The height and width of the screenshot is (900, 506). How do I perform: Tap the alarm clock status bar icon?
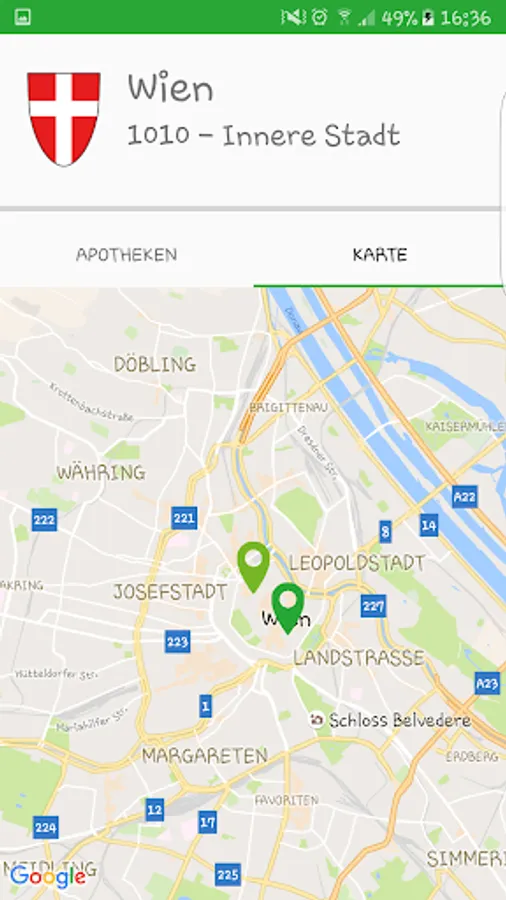(320, 17)
